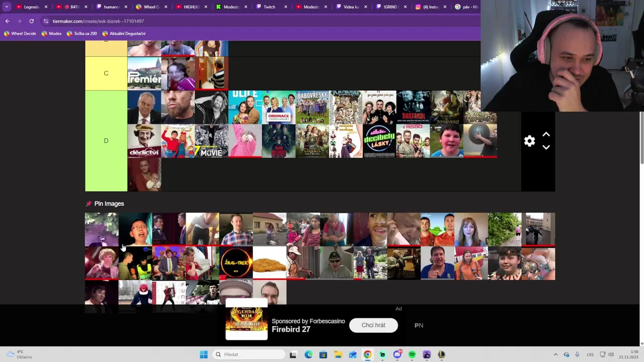644x362 pixels.
Task: Open the CES keyboard language switcher
Action: click(590, 354)
